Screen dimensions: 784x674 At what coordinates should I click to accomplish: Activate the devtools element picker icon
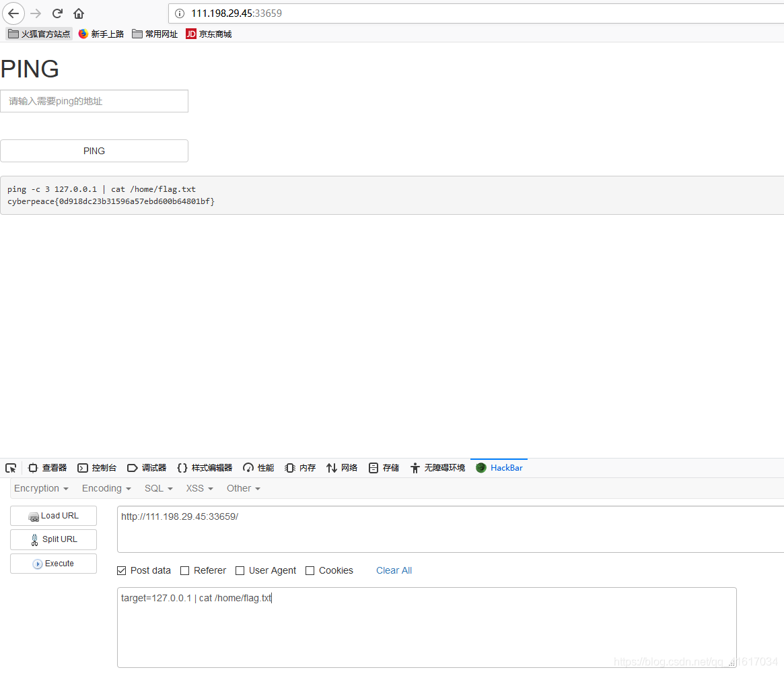click(11, 468)
